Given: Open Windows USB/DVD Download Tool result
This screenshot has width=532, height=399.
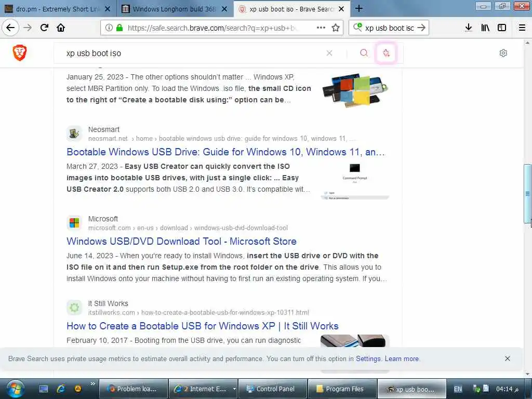Looking at the screenshot, I should click(181, 241).
